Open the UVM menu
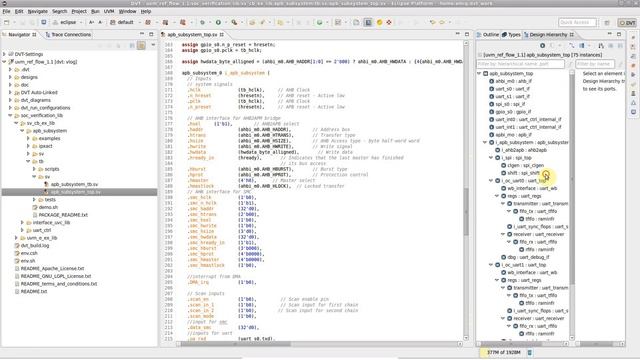This screenshot has width=640, height=360. (109, 11)
